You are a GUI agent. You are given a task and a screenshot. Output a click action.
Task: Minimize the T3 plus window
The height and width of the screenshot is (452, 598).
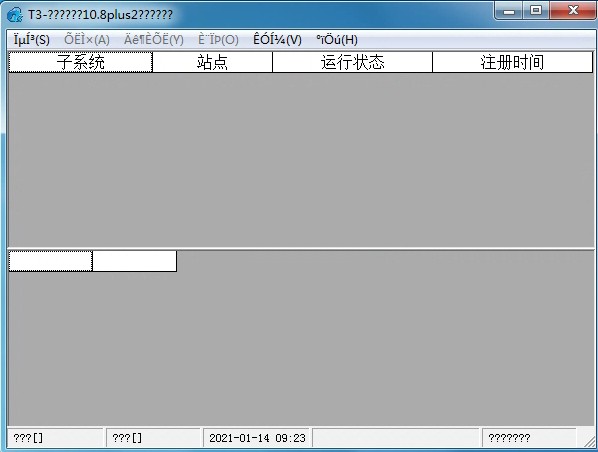509,11
